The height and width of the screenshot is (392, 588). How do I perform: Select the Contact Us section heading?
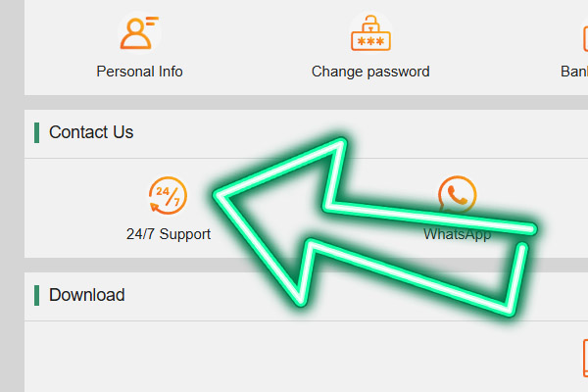(x=91, y=132)
